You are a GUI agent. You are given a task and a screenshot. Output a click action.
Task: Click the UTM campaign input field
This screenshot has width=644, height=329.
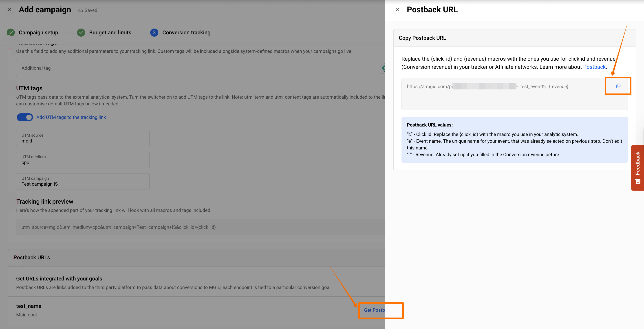coord(83,181)
